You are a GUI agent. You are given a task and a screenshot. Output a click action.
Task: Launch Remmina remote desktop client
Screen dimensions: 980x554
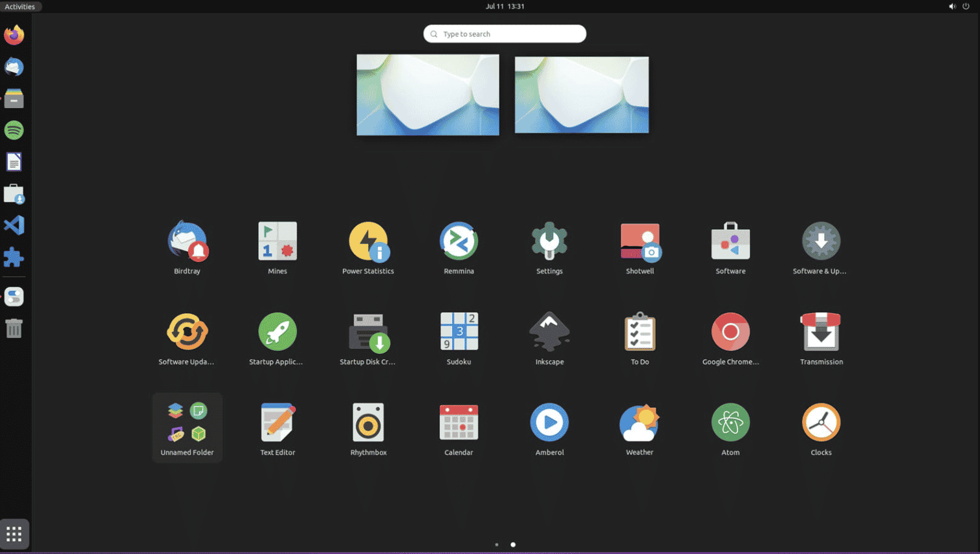tap(459, 249)
